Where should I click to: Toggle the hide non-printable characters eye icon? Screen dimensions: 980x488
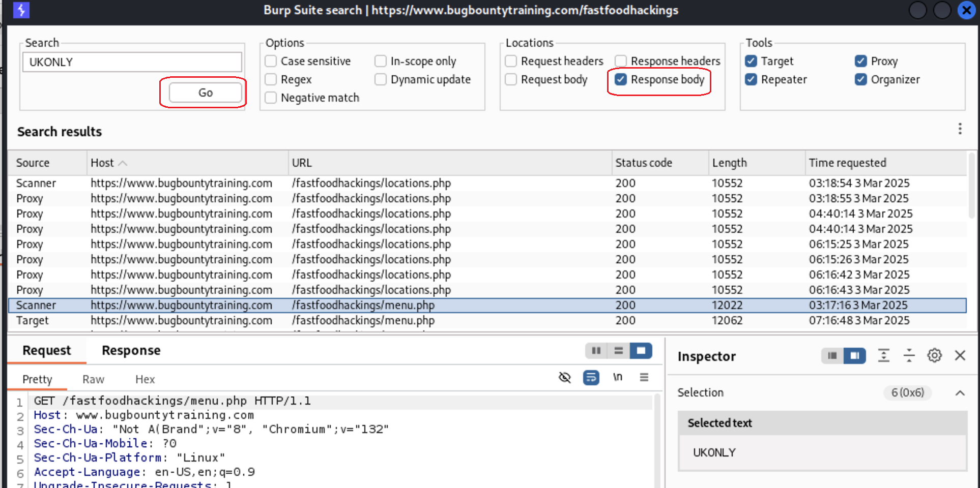coord(565,377)
